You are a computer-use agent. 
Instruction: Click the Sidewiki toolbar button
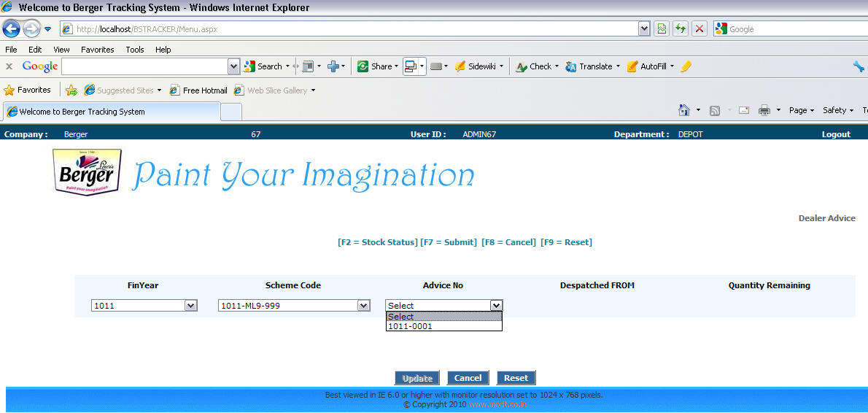click(x=478, y=66)
